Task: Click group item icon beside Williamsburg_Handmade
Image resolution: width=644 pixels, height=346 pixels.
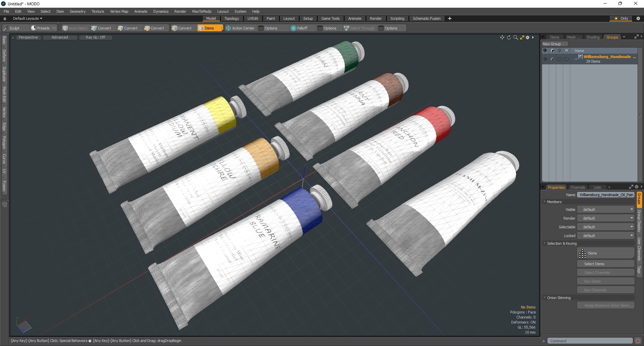Action: (x=580, y=57)
